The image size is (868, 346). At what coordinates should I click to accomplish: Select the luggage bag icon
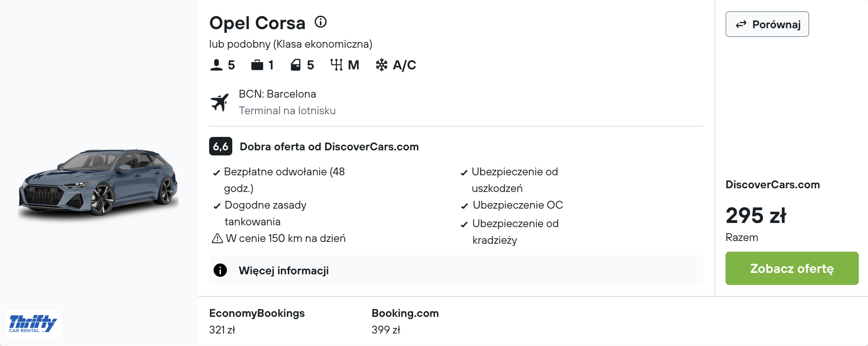(257, 65)
